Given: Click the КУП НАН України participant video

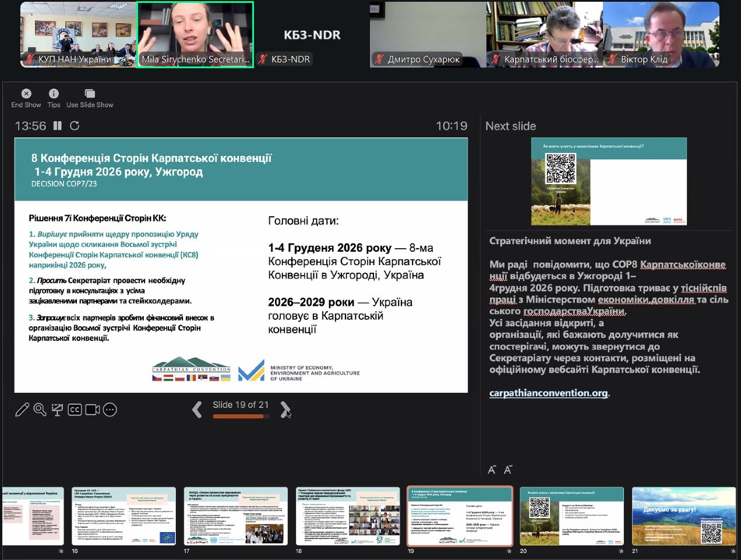Looking at the screenshot, I should [x=78, y=34].
